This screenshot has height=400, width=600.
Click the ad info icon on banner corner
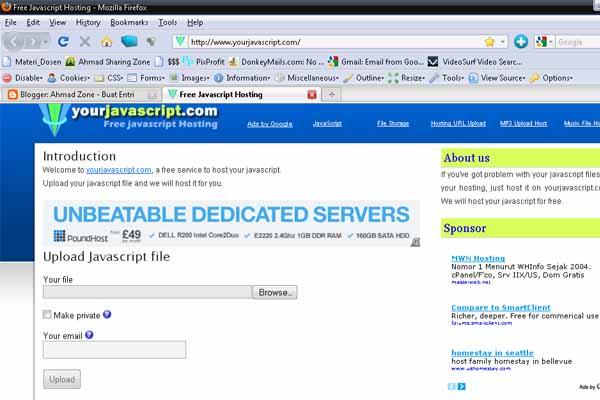click(x=416, y=242)
